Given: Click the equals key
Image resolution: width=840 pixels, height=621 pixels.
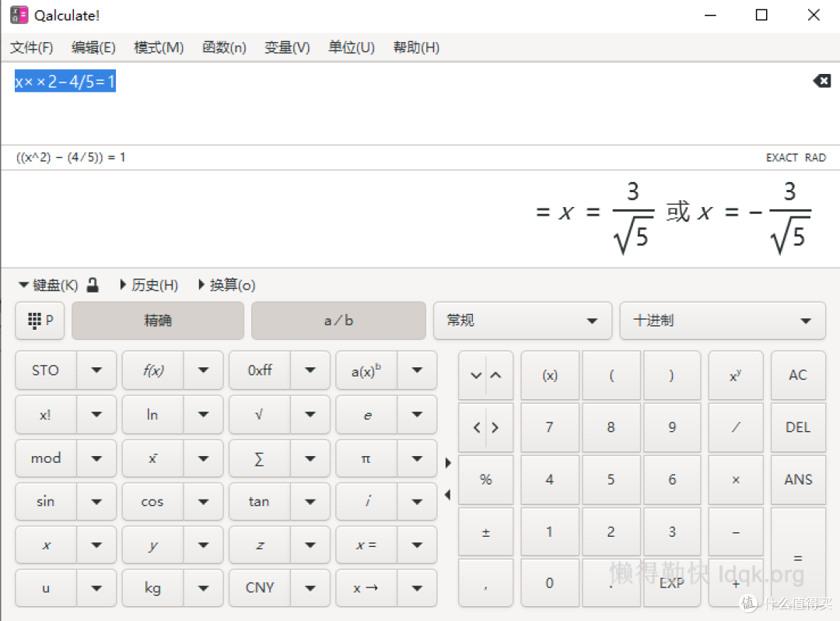Looking at the screenshot, I should point(798,558).
